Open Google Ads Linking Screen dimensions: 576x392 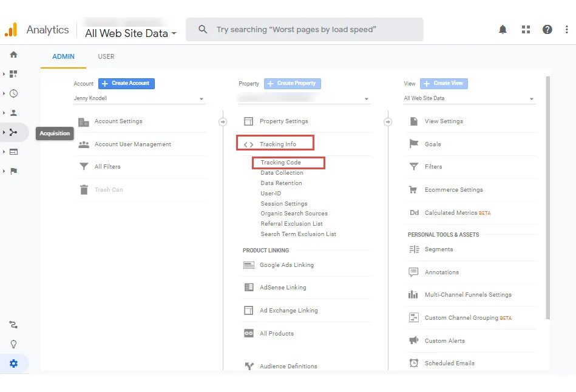tap(286, 265)
